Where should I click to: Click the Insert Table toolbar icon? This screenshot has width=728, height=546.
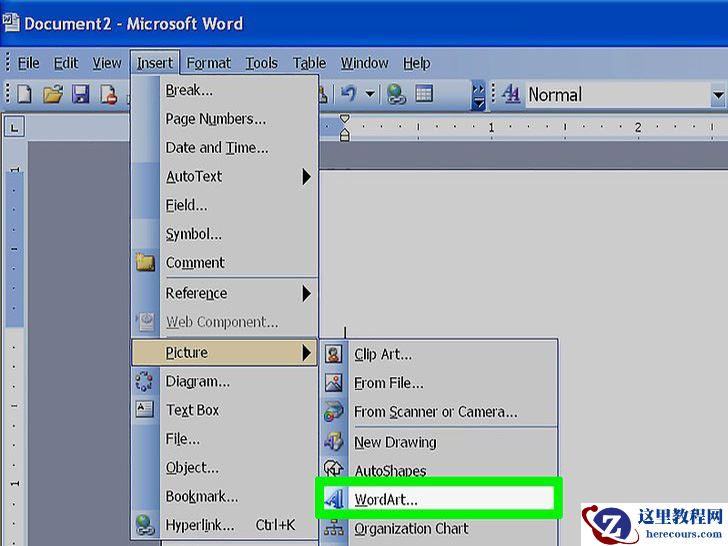424,94
